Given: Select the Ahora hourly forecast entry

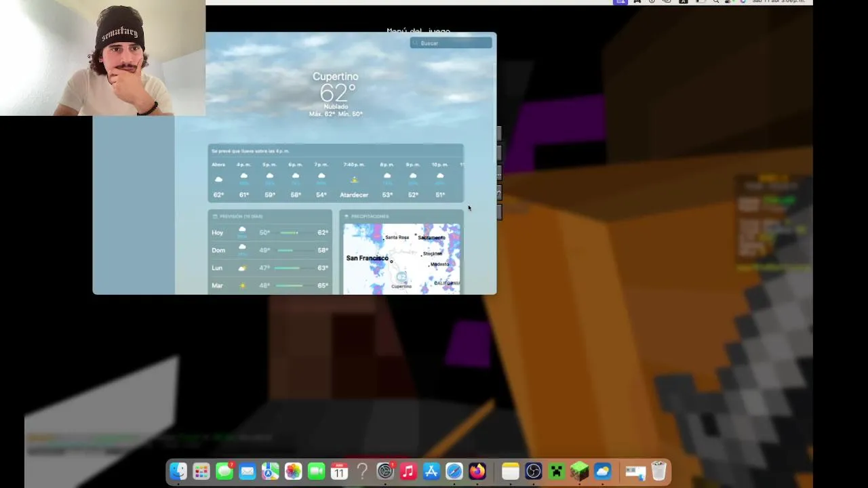Looking at the screenshot, I should [218, 180].
